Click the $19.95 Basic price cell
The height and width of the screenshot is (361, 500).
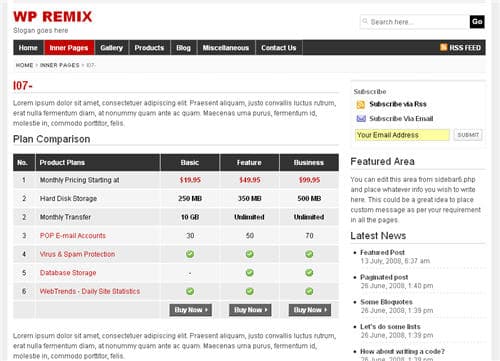click(190, 180)
